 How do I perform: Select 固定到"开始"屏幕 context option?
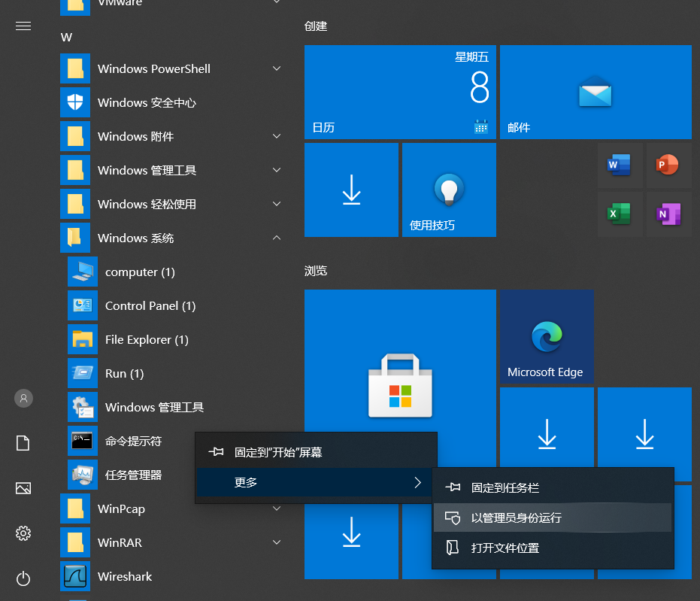tap(316, 452)
